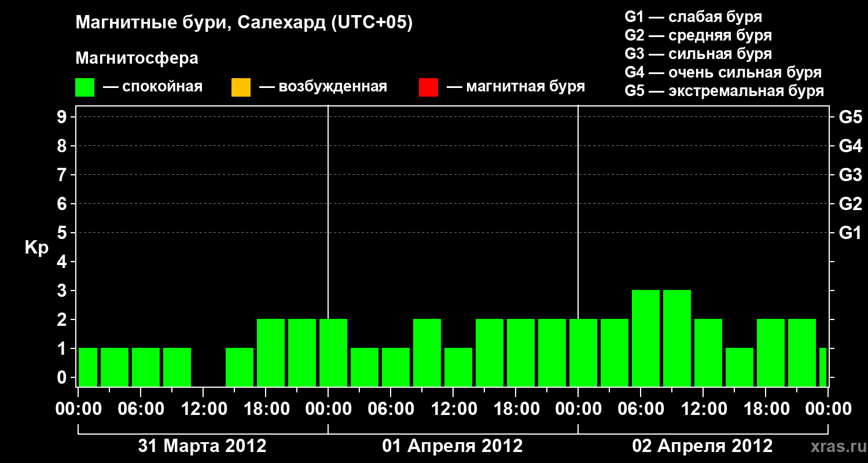Click the 'G2' right axis label
Screen dimensions: 868x463
850,204
